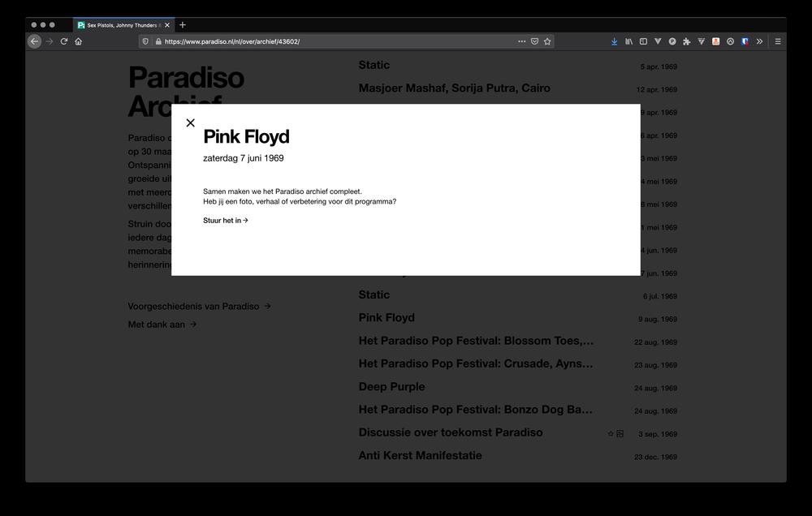Open the Library bookmarks icon
Viewport: 812px width, 516px height.
[x=628, y=41]
